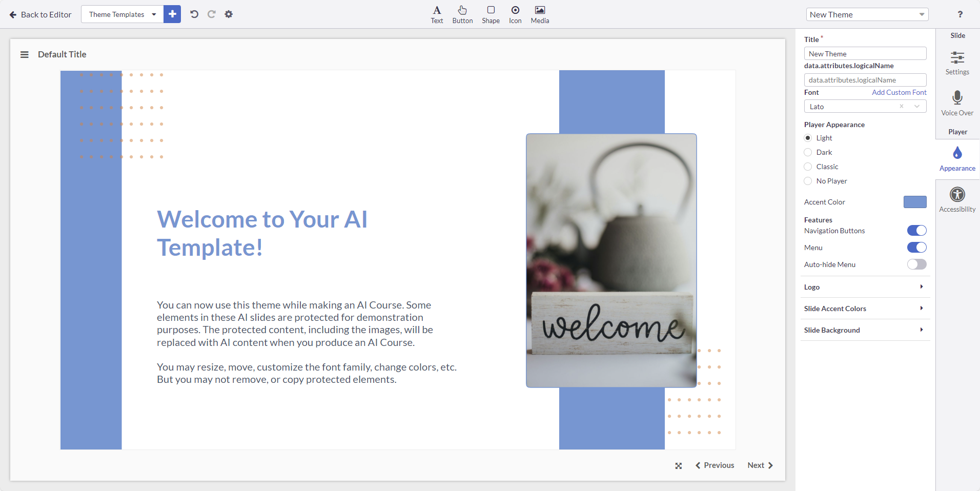
Task: Click Add Custom Font link
Action: 899,92
